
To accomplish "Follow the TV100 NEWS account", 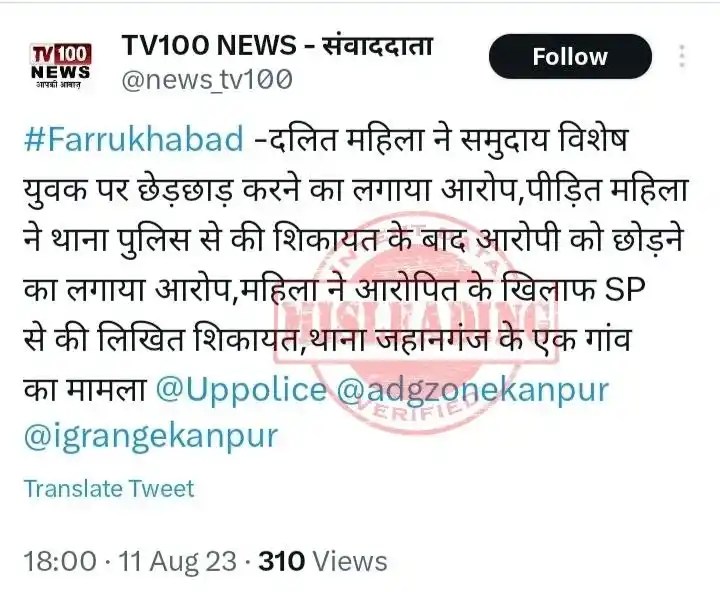I will (x=570, y=56).
